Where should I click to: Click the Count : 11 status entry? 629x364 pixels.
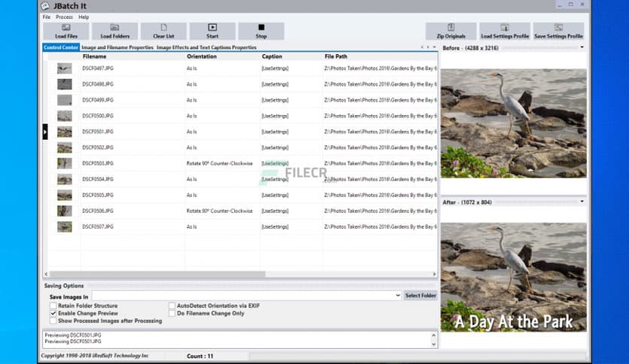(200, 356)
